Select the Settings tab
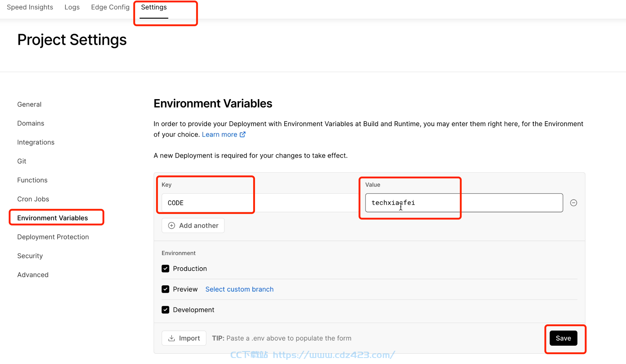Image resolution: width=626 pixels, height=364 pixels. [154, 7]
